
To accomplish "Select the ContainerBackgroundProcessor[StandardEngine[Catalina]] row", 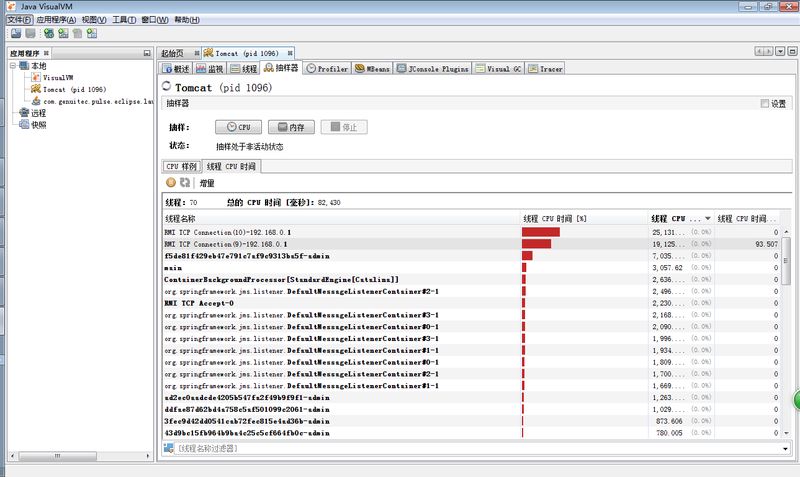I will click(x=472, y=280).
